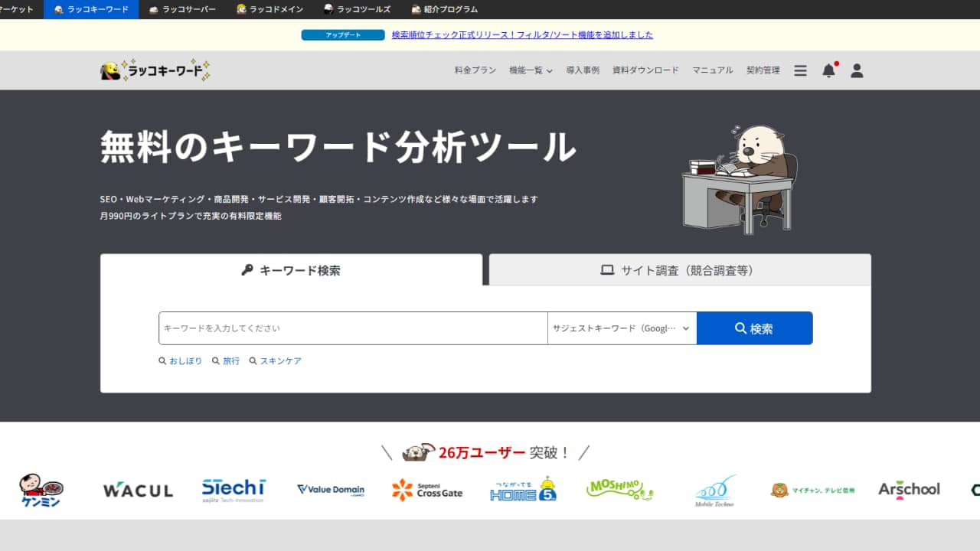Select the キーワード検索 tab
980x551 pixels.
pos(291,270)
